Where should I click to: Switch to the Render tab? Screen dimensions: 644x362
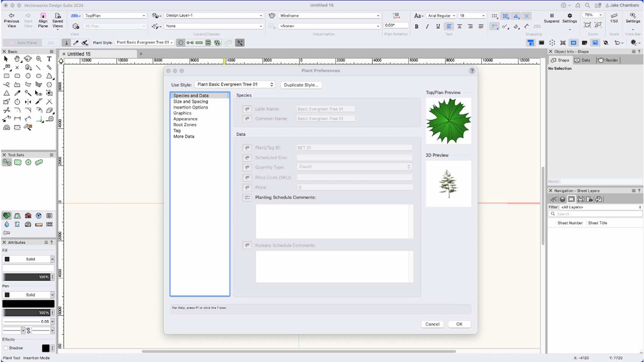608,60
